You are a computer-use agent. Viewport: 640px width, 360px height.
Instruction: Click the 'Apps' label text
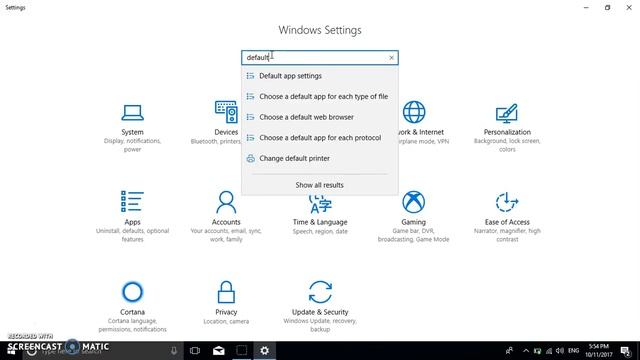[x=132, y=222]
